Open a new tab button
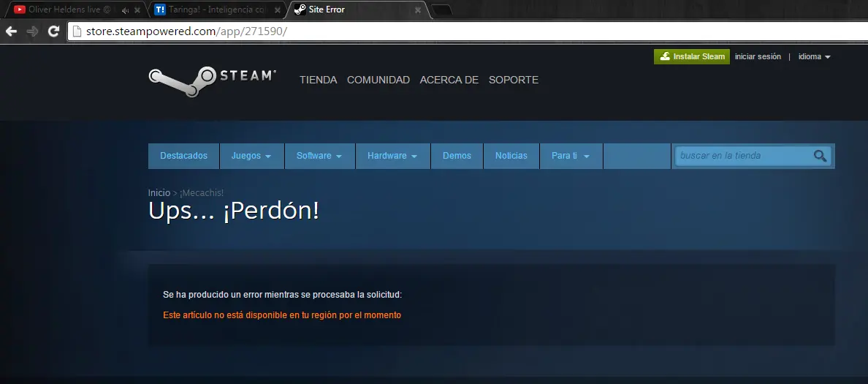The image size is (868, 384). [x=441, y=10]
